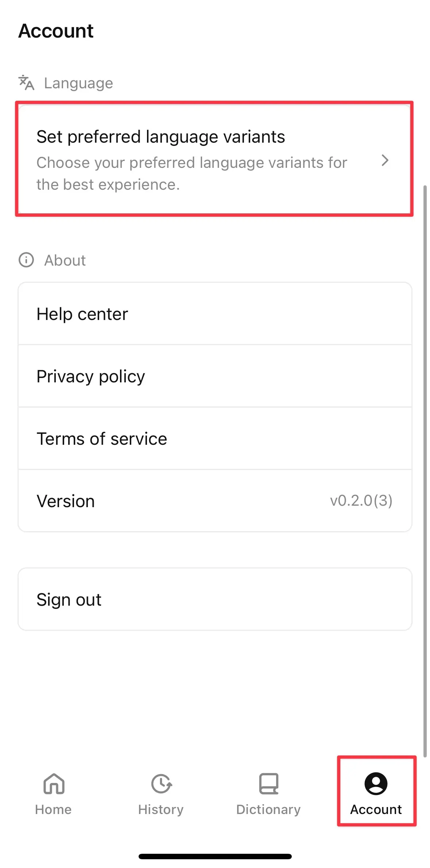Tap the Account profile icon
Screen dimensions: 430x868
[x=376, y=783]
